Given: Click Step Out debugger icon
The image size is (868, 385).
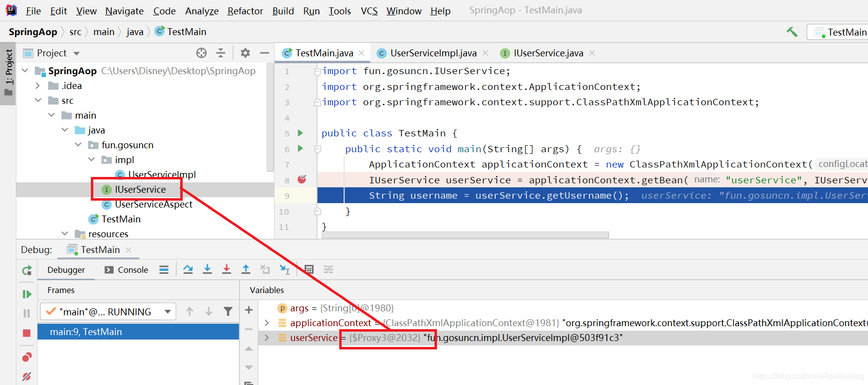Looking at the screenshot, I should [246, 269].
